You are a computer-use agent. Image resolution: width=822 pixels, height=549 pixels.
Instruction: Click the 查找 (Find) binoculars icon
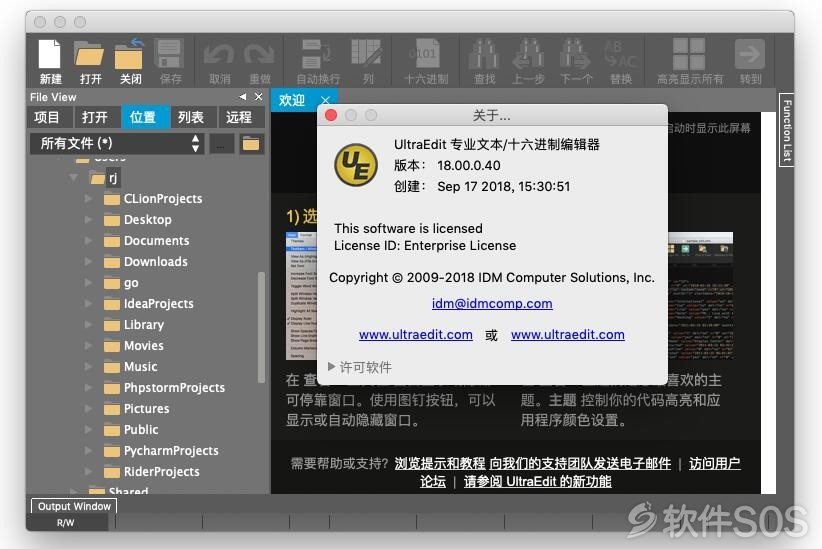(x=483, y=55)
